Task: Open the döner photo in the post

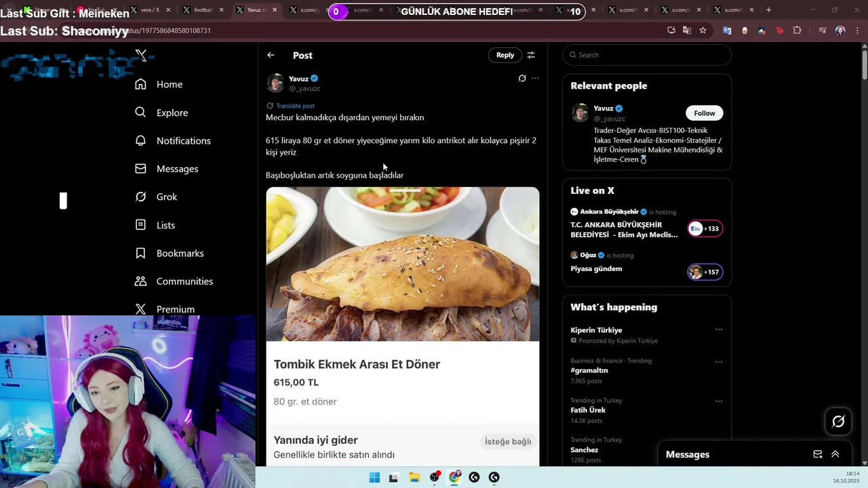Action: click(x=403, y=264)
